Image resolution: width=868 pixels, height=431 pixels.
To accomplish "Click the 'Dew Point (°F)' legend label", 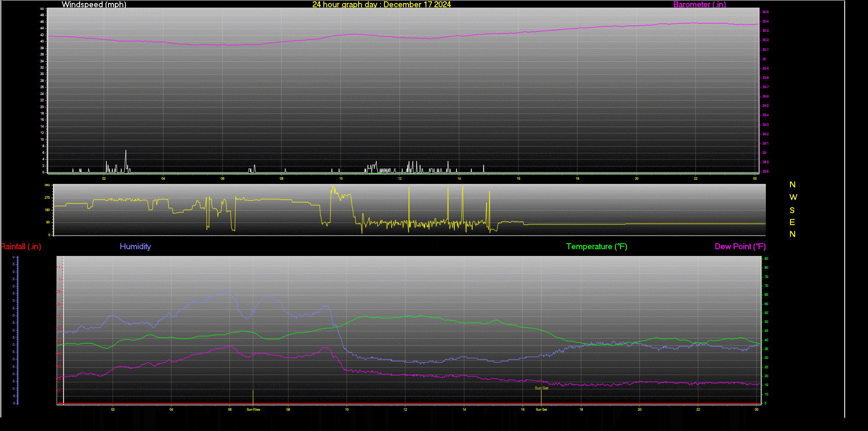I will click(740, 247).
